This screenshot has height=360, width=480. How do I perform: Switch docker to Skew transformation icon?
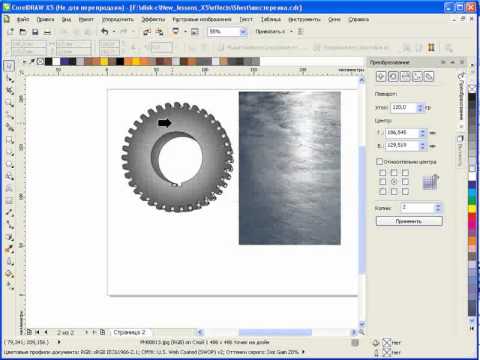(429, 76)
